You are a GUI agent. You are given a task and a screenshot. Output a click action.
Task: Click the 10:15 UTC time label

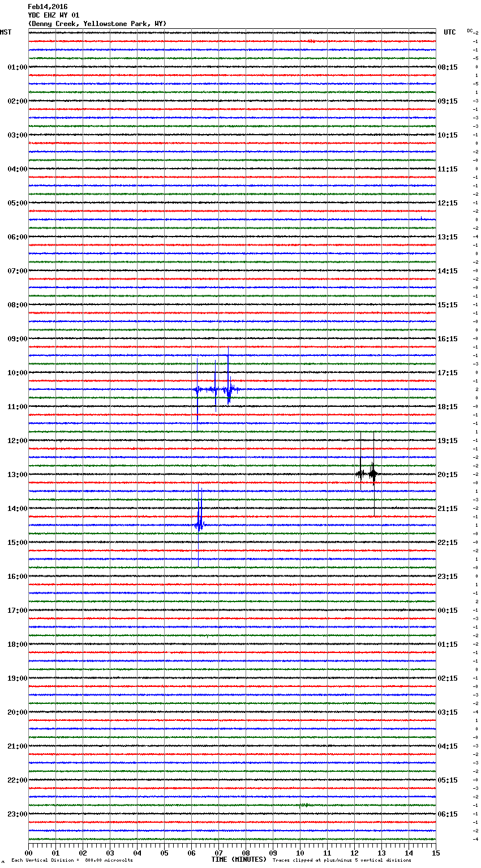[x=448, y=135]
